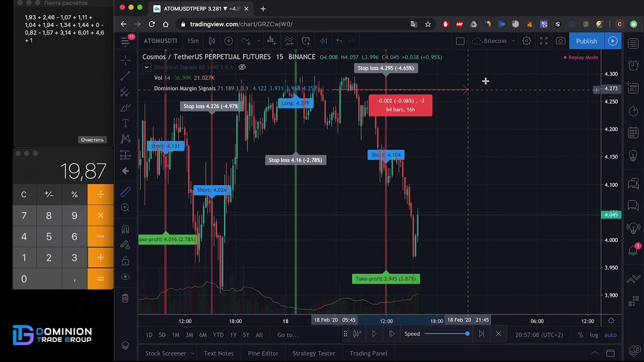The height and width of the screenshot is (362, 644).
Task: Select the zoom in tool
Action: (x=125, y=207)
